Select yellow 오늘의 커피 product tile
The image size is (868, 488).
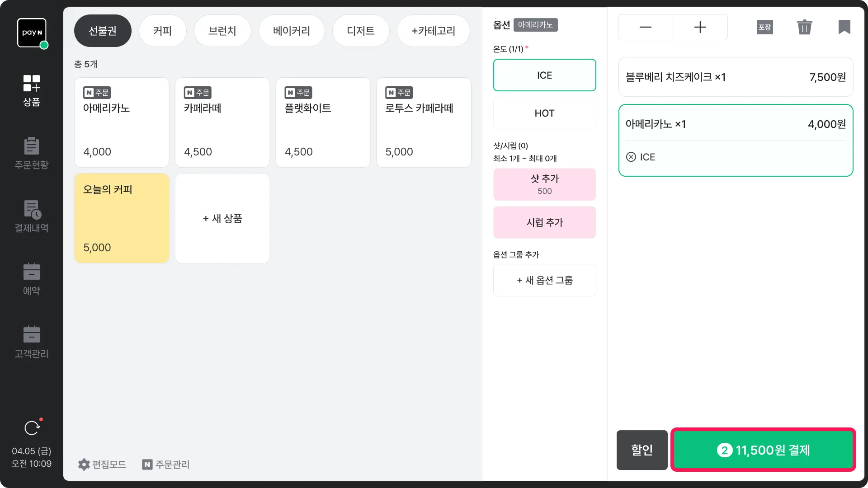(122, 218)
